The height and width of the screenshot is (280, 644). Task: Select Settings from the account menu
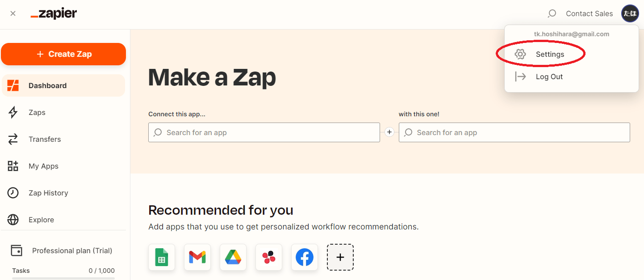pos(550,54)
